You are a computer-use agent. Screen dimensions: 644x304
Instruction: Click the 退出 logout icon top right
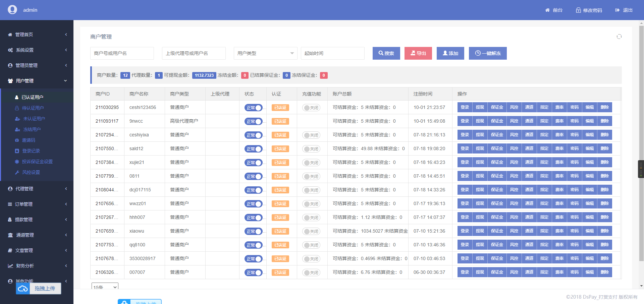coord(616,10)
